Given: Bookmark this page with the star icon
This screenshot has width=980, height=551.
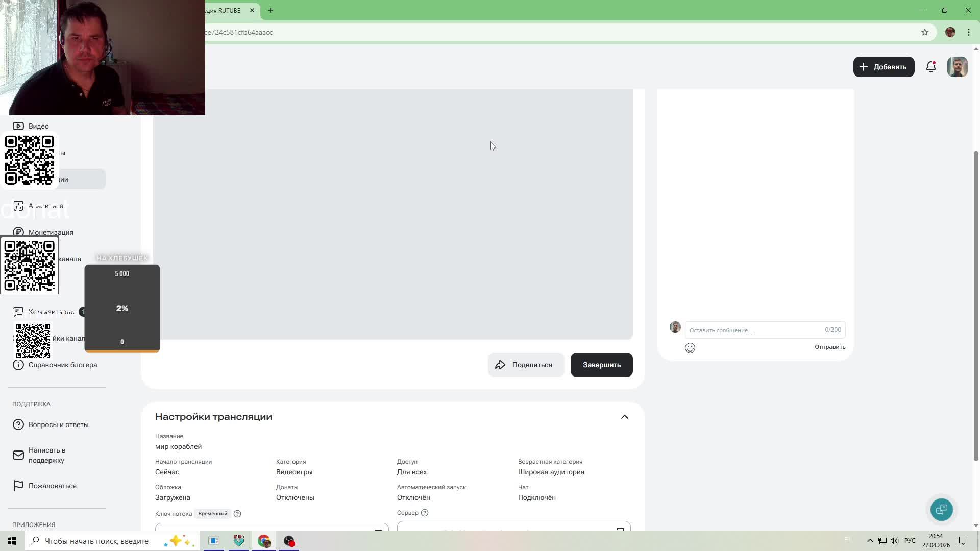Looking at the screenshot, I should (x=924, y=32).
